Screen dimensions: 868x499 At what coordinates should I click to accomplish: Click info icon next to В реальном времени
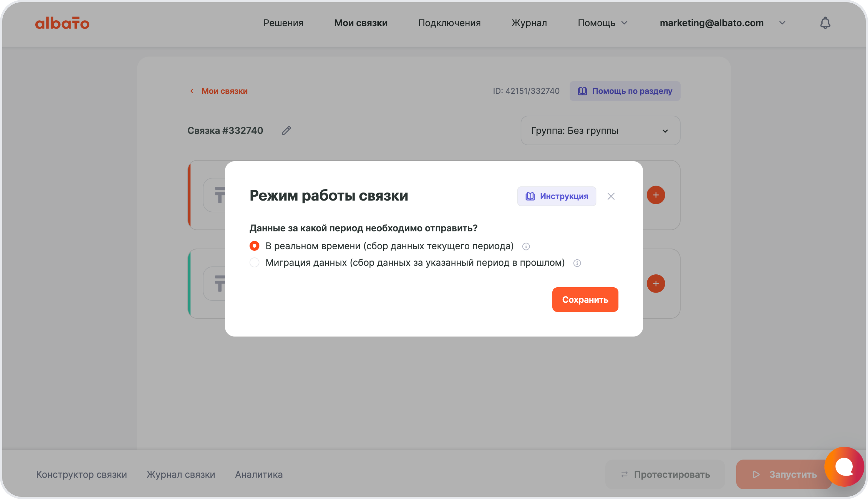pyautogui.click(x=526, y=246)
